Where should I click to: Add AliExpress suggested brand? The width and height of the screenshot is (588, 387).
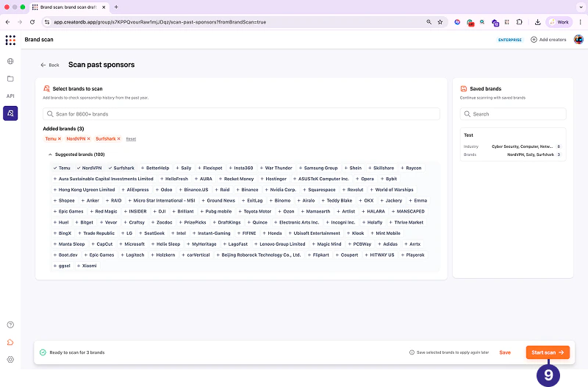(x=135, y=190)
